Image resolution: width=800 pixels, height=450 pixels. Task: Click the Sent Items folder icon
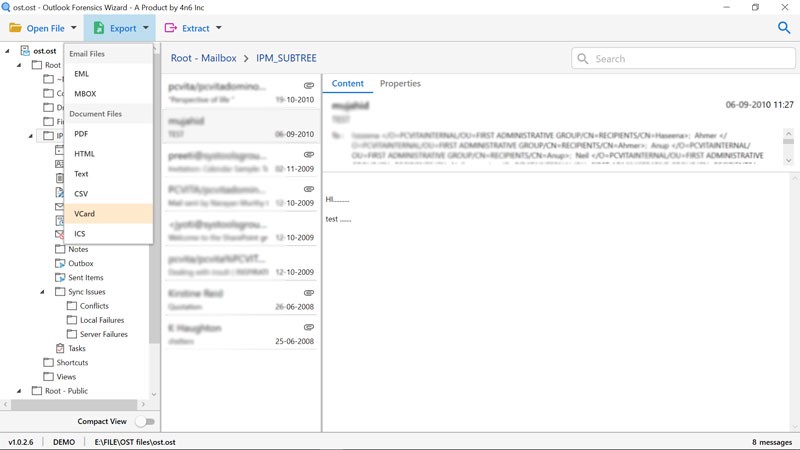pos(60,278)
